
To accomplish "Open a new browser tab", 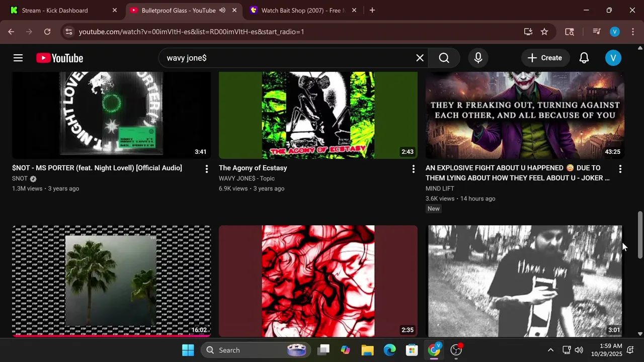I will tap(372, 10).
